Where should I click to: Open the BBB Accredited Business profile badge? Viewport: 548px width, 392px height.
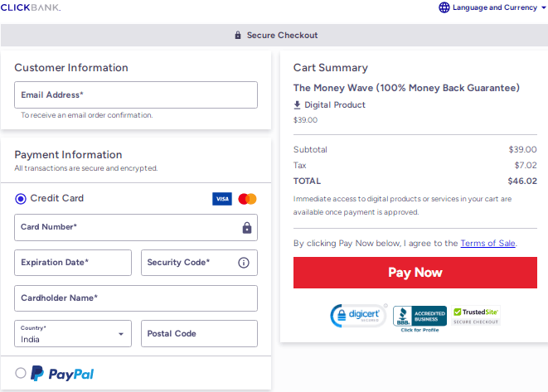click(x=419, y=317)
